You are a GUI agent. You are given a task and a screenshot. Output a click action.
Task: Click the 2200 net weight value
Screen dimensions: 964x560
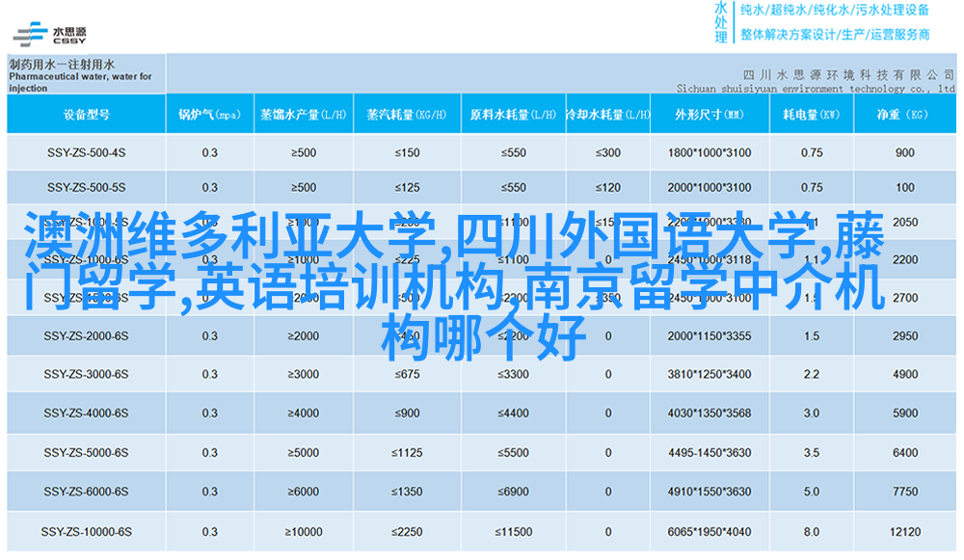point(905,260)
